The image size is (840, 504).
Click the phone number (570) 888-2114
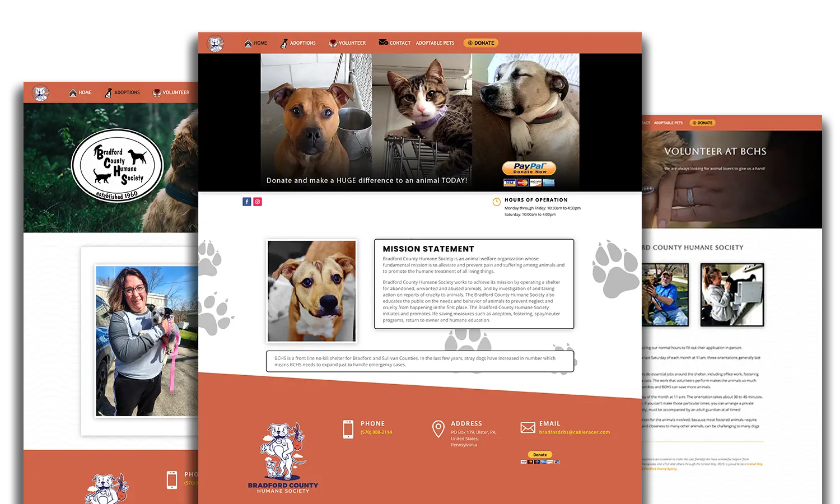(376, 432)
